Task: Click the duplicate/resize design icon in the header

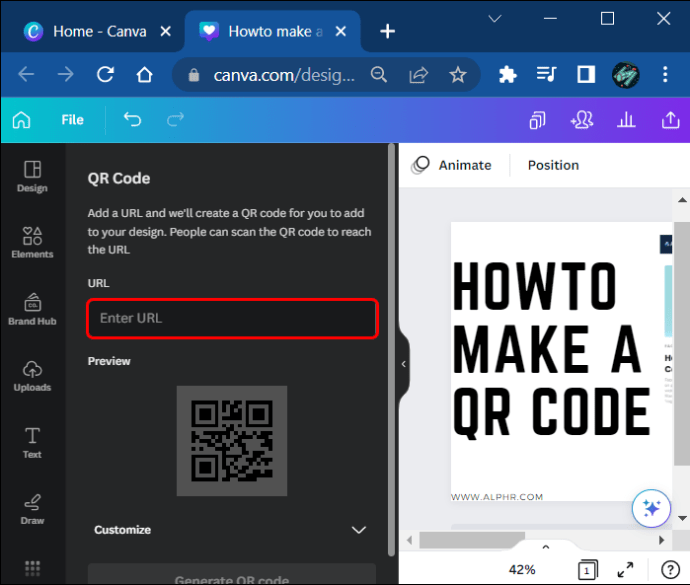Action: [537, 120]
